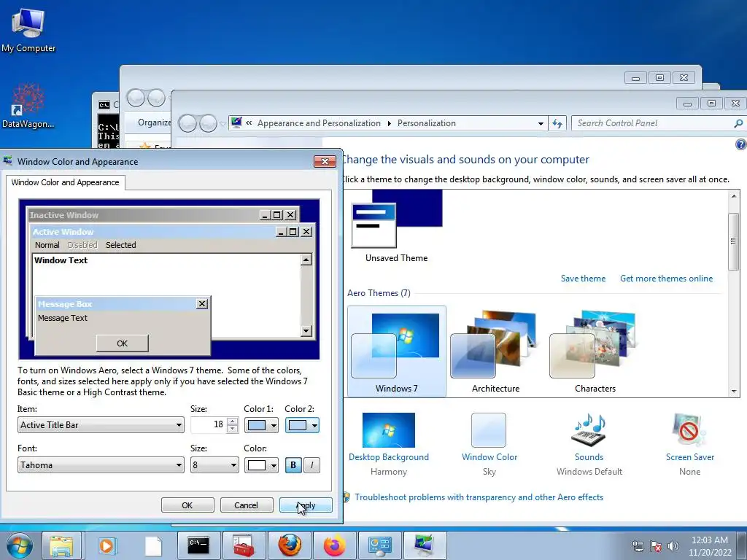Launch Windows Media Player from taskbar

[x=107, y=545]
